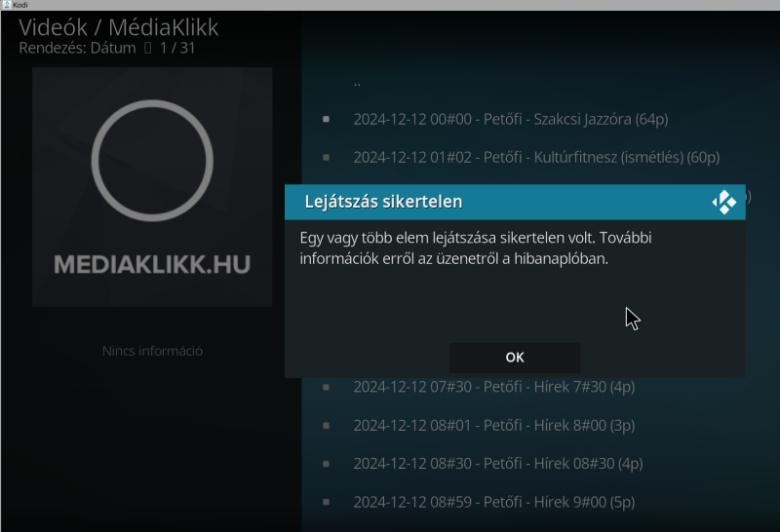Click the bullet icon beside Hírek 9#00
This screenshot has height=532, width=780.
click(x=326, y=502)
